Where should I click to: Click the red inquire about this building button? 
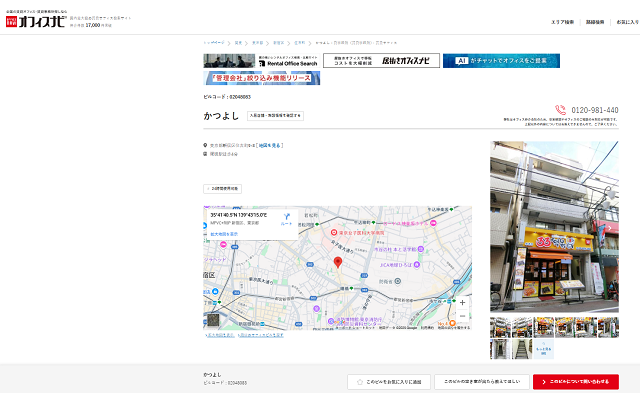coord(576,382)
